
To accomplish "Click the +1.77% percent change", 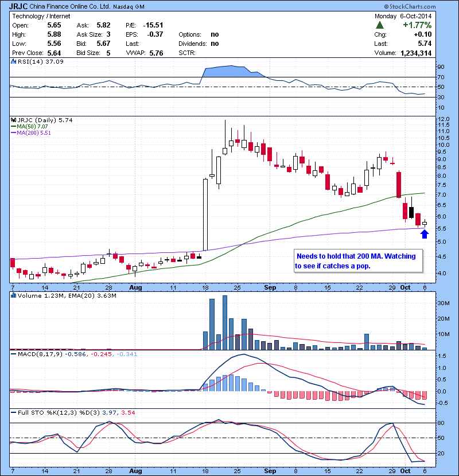I will pos(417,25).
